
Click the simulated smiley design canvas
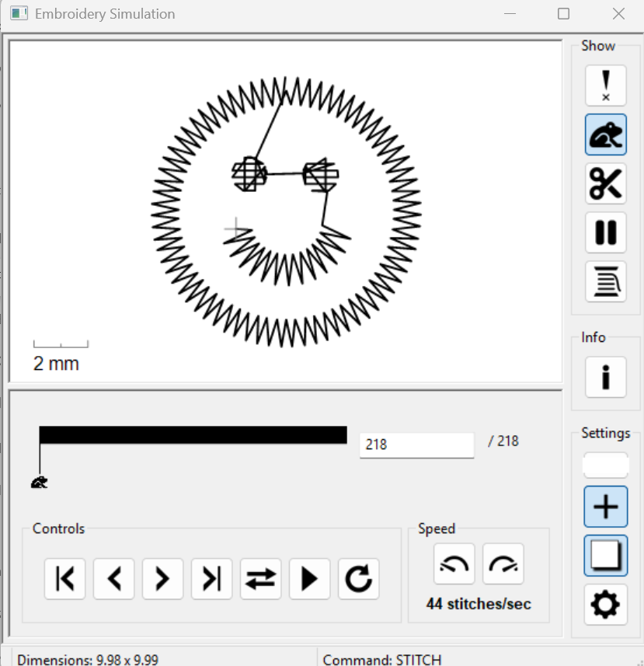click(286, 211)
